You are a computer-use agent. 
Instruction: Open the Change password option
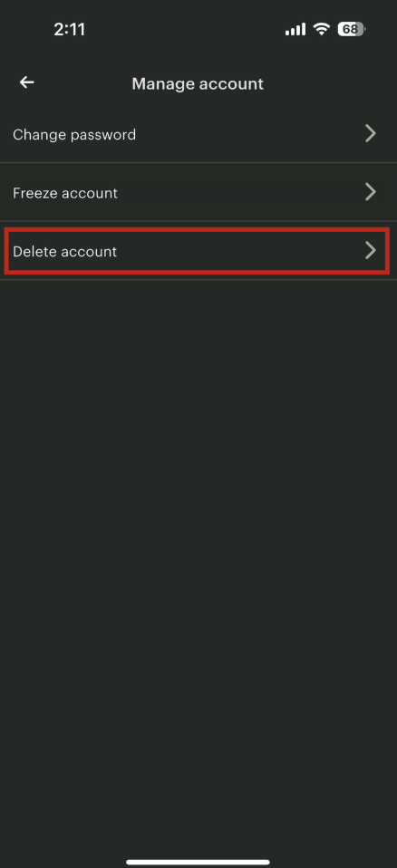pos(198,134)
